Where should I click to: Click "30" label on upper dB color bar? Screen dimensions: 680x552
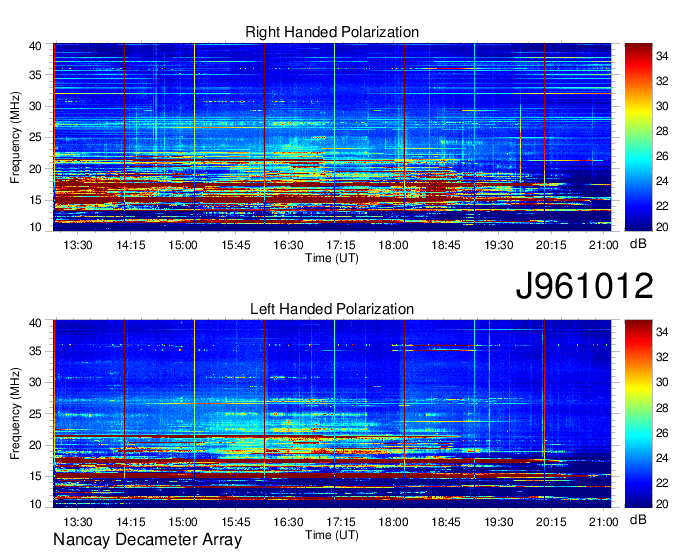(662, 106)
